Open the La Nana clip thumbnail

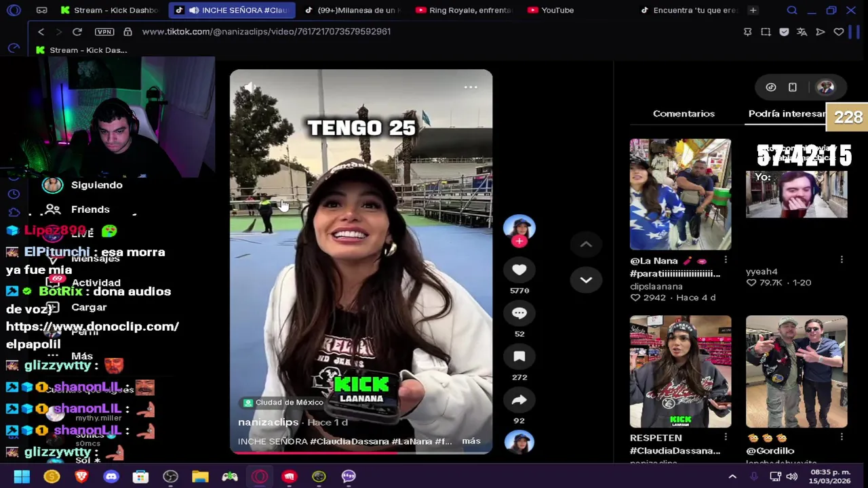[x=680, y=195]
